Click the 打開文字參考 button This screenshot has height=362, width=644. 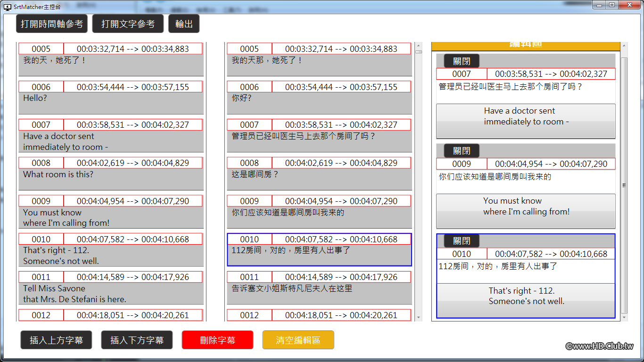pos(128,24)
